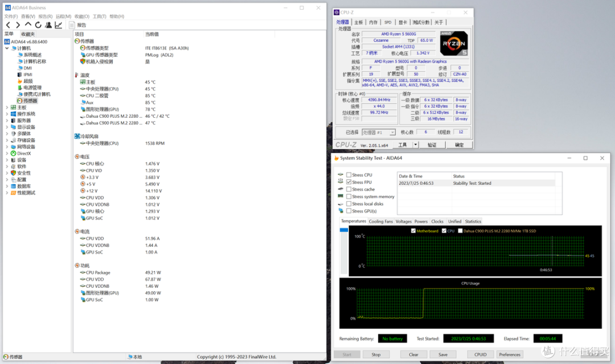This screenshot has height=364, width=615.
Task: Click 确定 button in CPU-Z
Action: pyautogui.click(x=459, y=145)
